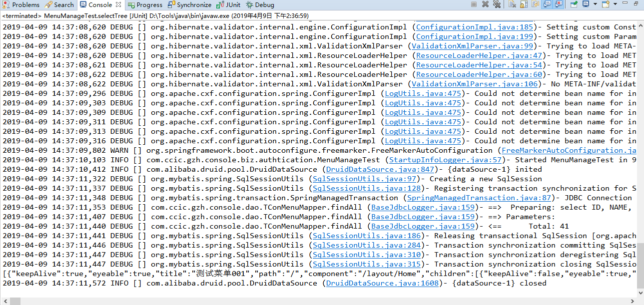Remove all terminated launches (double X icon)
This screenshot has height=305, width=644.
(497, 4)
